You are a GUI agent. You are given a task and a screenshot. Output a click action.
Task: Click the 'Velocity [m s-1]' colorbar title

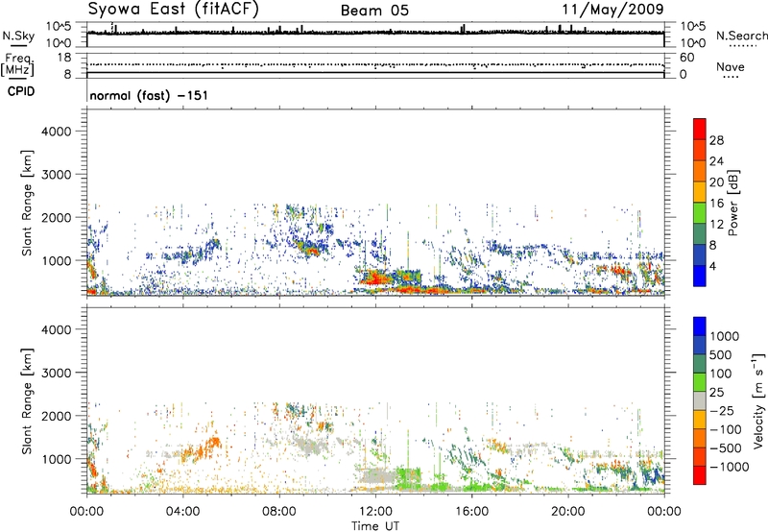pos(758,400)
